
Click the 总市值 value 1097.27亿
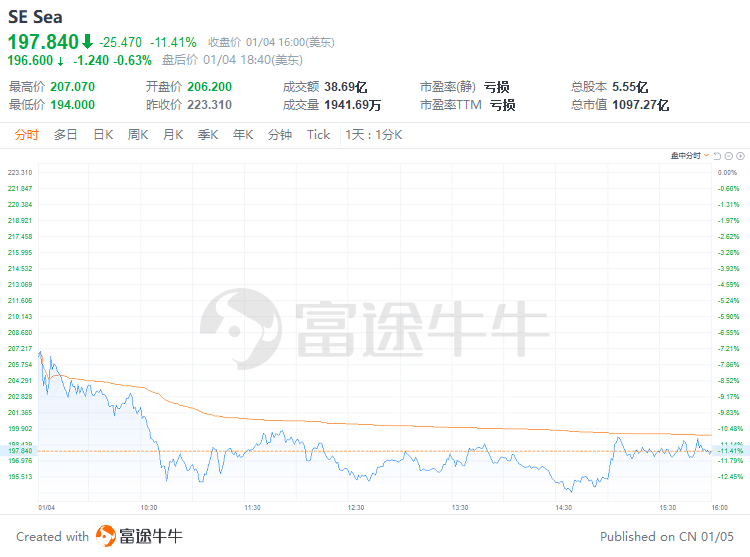coord(640,105)
